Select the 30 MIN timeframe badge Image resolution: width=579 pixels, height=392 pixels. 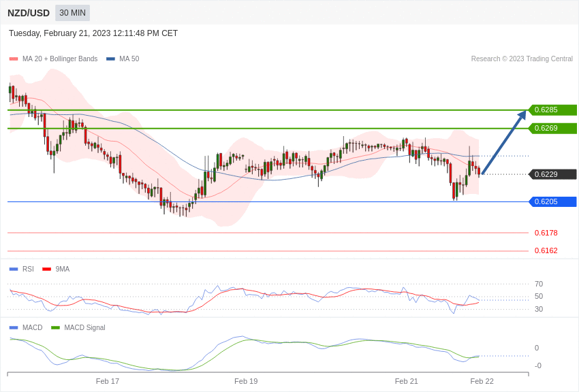tap(72, 13)
